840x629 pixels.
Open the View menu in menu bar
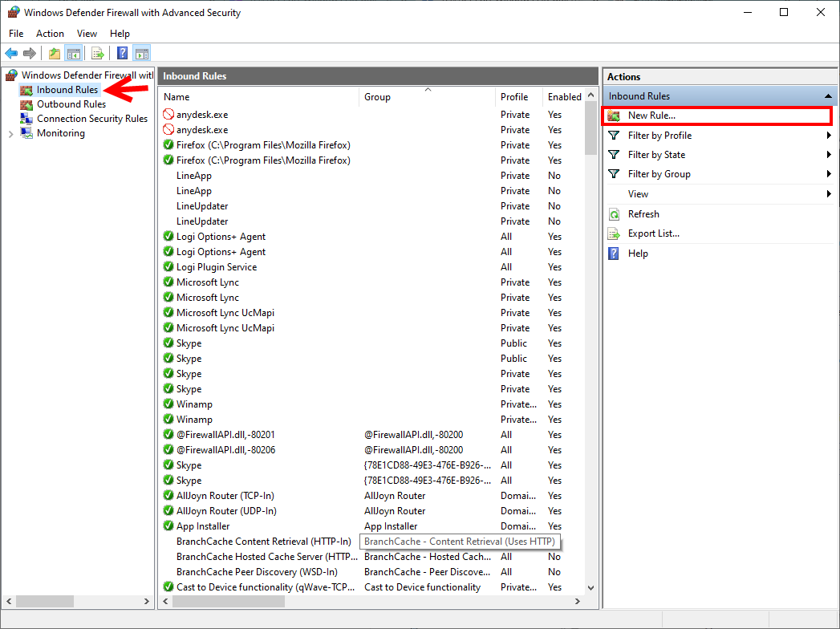(87, 33)
